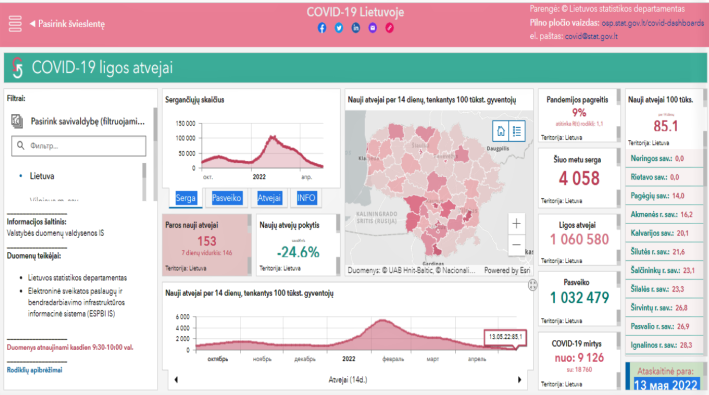Click the map home extent icon

click(501, 132)
